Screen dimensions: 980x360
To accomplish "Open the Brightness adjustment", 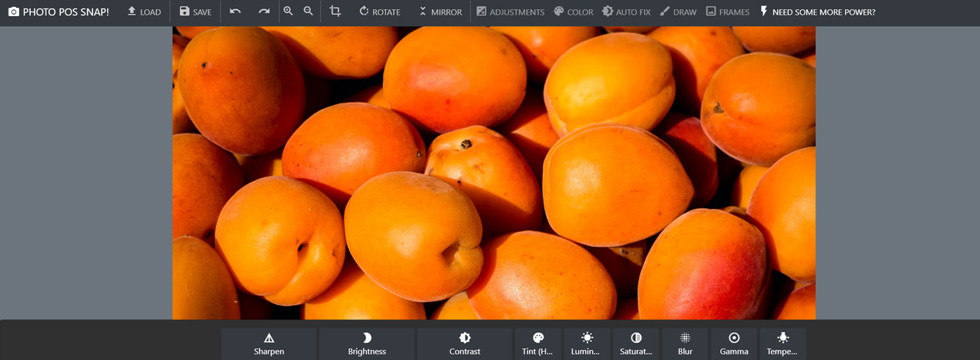I will pyautogui.click(x=367, y=344).
